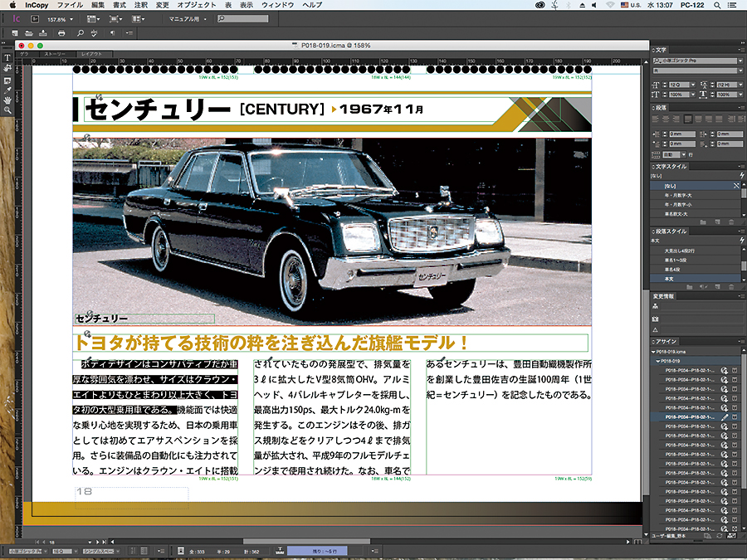Open Spotlight search in menu bar

717,5
